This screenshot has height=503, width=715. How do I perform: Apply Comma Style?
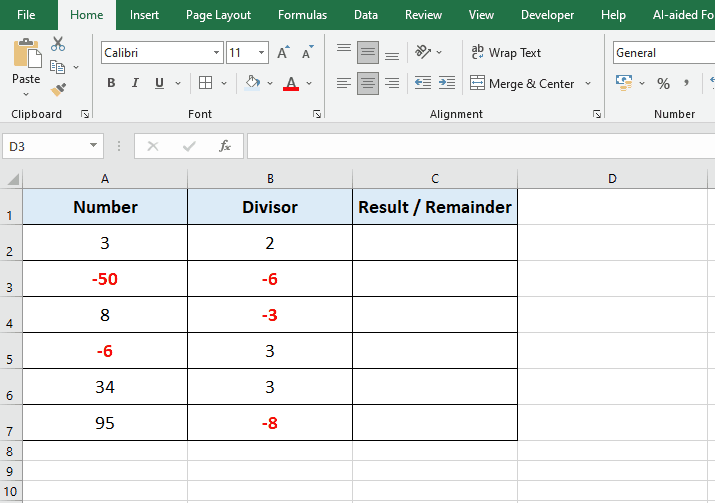[x=686, y=83]
